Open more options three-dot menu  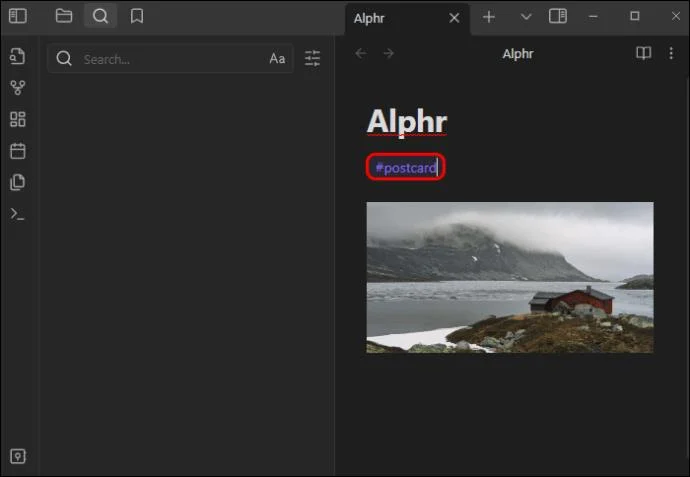[671, 53]
